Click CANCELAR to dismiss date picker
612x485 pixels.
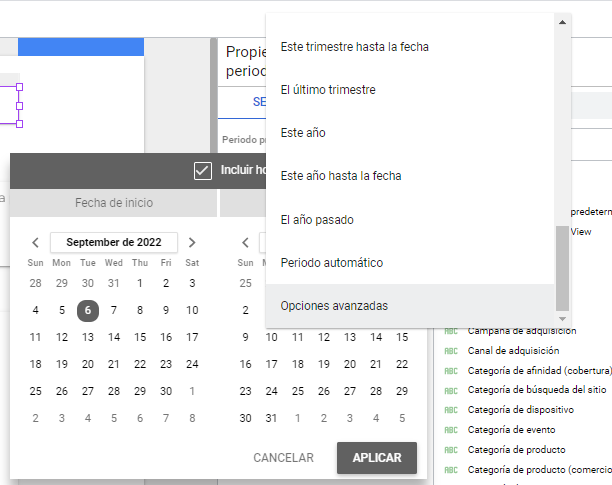pos(283,458)
